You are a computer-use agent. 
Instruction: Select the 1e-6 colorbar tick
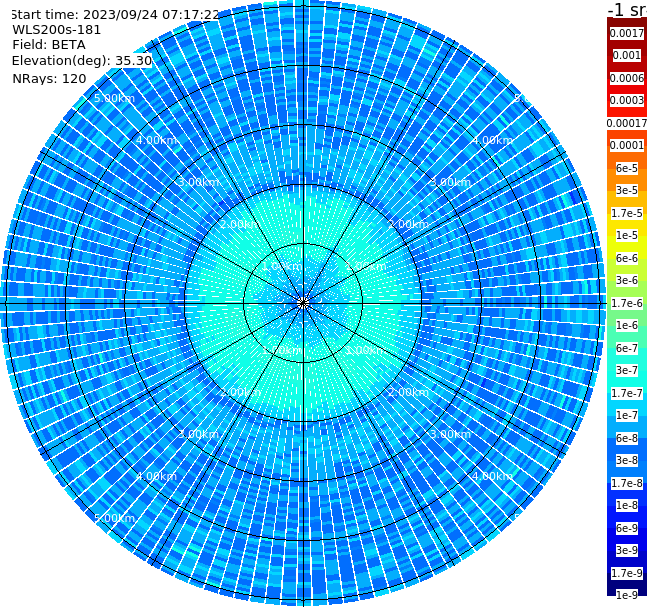point(627,325)
